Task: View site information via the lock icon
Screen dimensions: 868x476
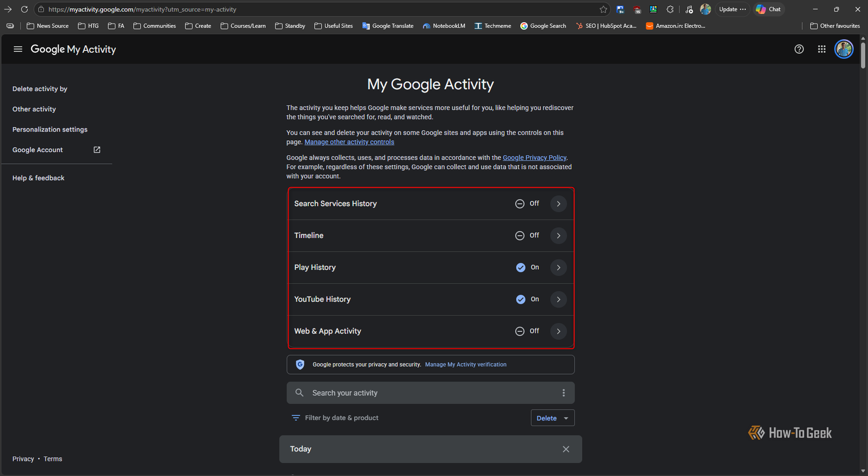Action: click(41, 9)
